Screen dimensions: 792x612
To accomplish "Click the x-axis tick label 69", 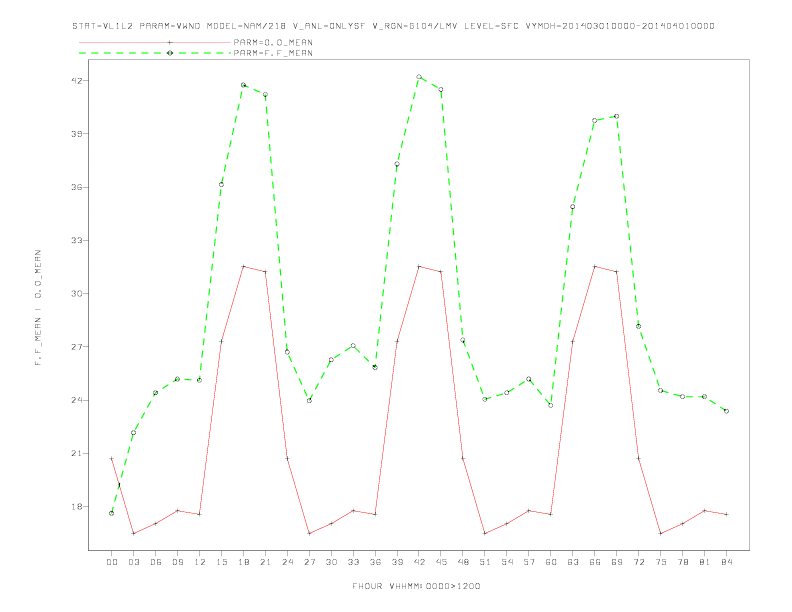I will [x=617, y=562].
